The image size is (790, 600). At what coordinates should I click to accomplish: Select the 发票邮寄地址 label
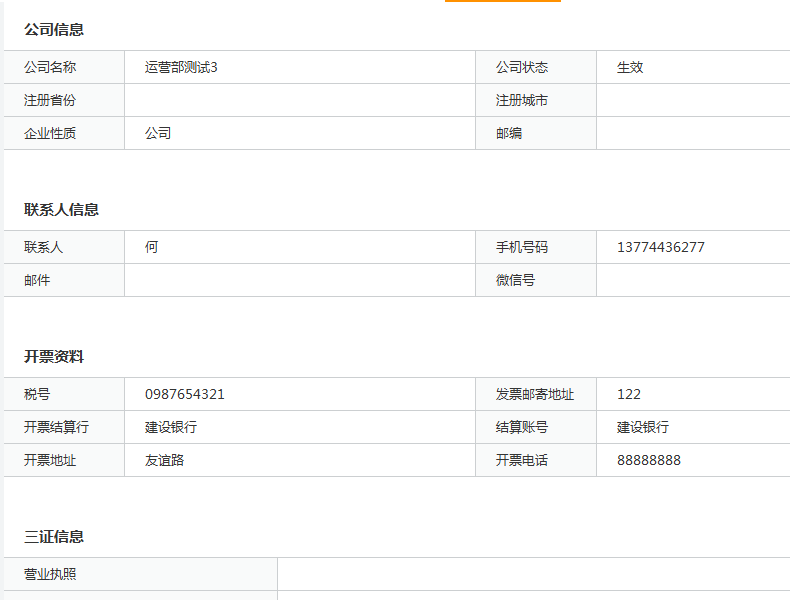point(535,394)
